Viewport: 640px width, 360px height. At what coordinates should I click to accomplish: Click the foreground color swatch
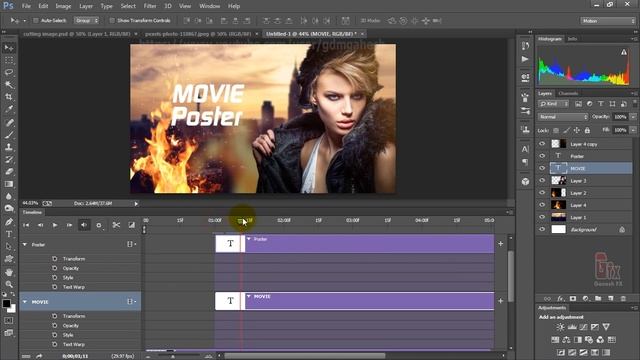[6, 303]
